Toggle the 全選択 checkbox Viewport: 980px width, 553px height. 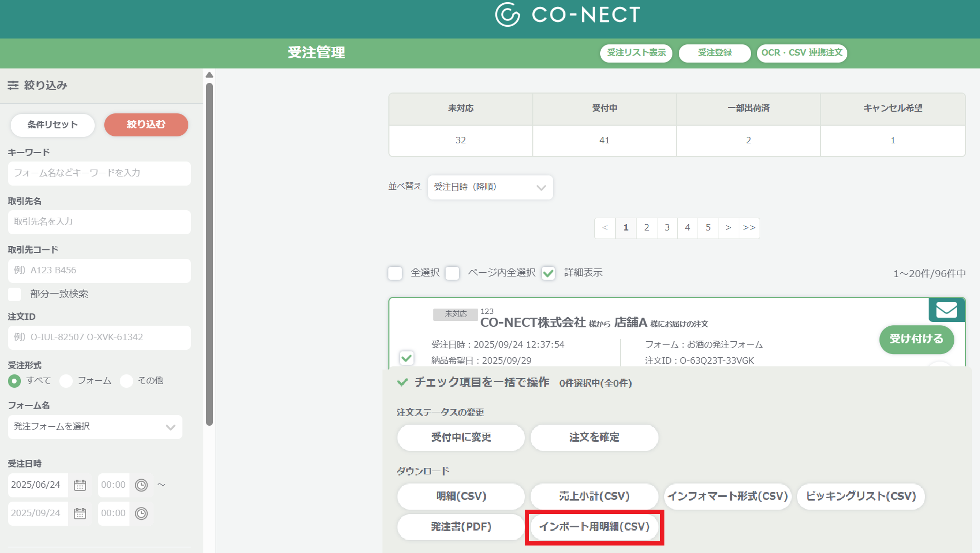pos(395,273)
